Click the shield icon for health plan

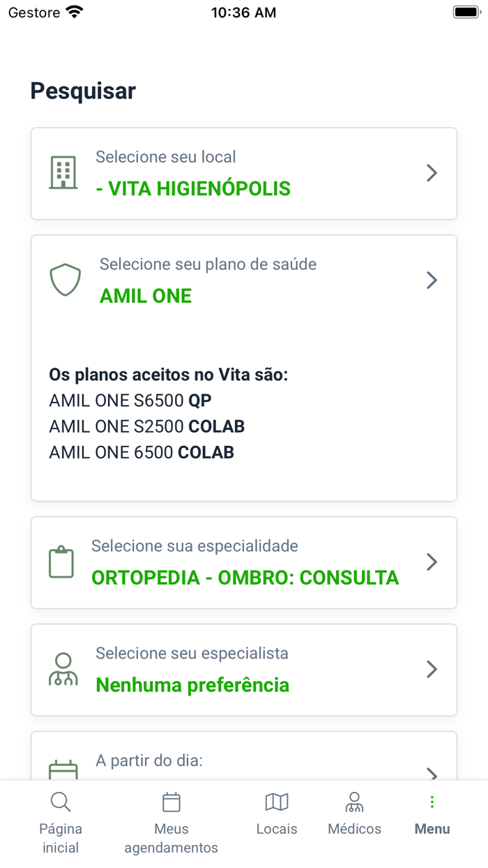click(65, 279)
